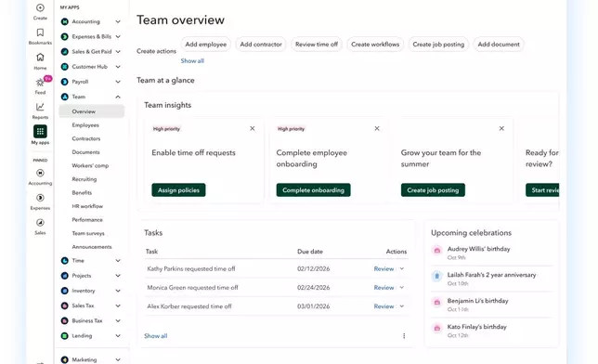Expand the Marketing section chevron
598x364 pixels.
[x=118, y=359]
